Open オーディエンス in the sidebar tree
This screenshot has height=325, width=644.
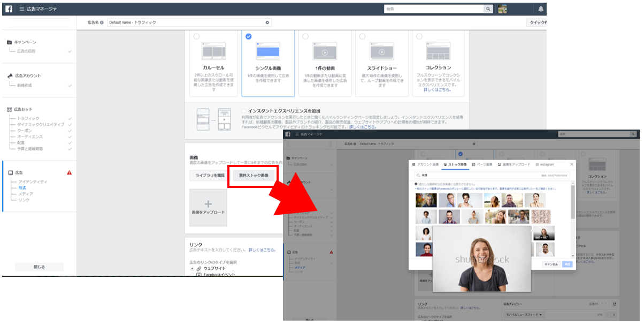point(30,137)
